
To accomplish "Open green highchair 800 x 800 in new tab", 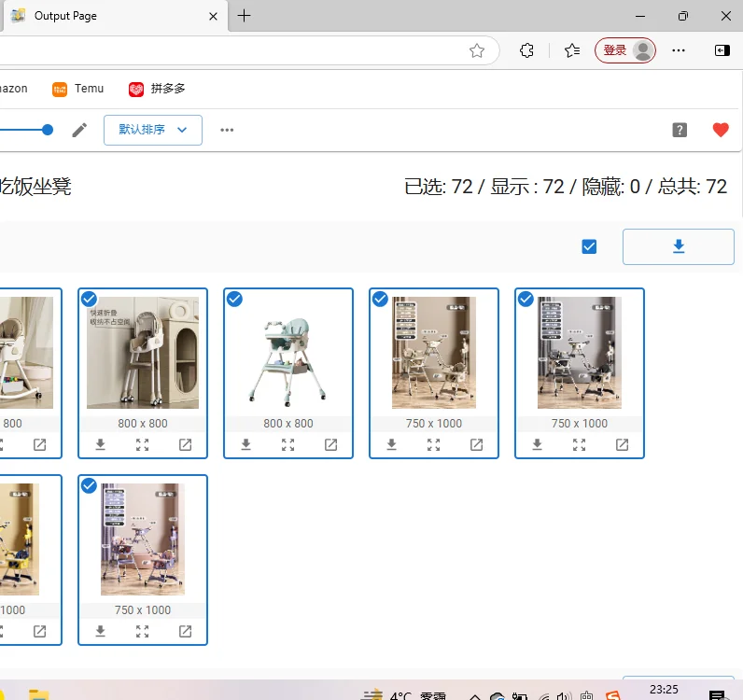I will 330,444.
